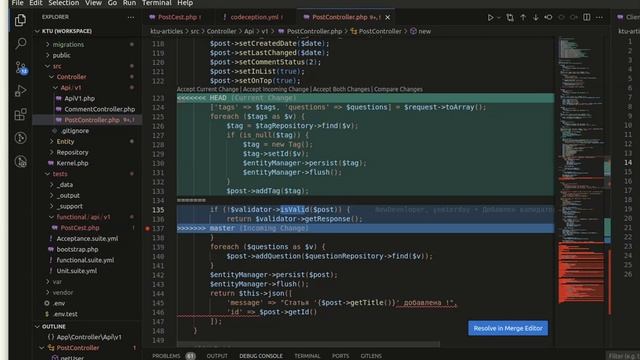
Task: Open the Selection menu
Action: (x=64, y=3)
